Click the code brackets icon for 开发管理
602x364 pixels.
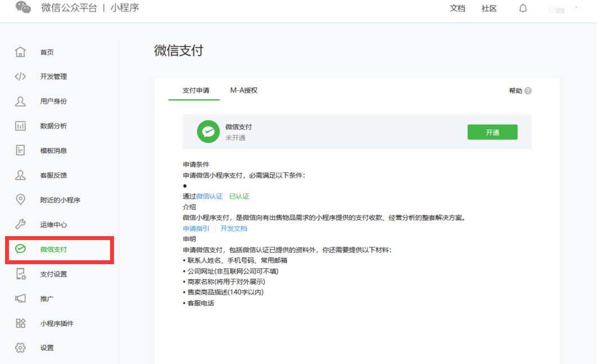[x=20, y=76]
